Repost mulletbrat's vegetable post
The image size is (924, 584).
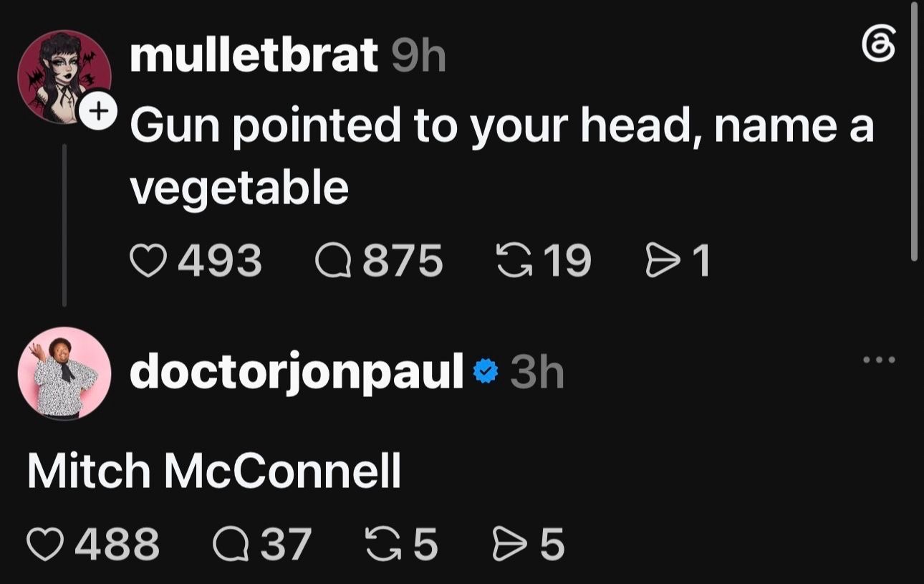click(x=514, y=259)
